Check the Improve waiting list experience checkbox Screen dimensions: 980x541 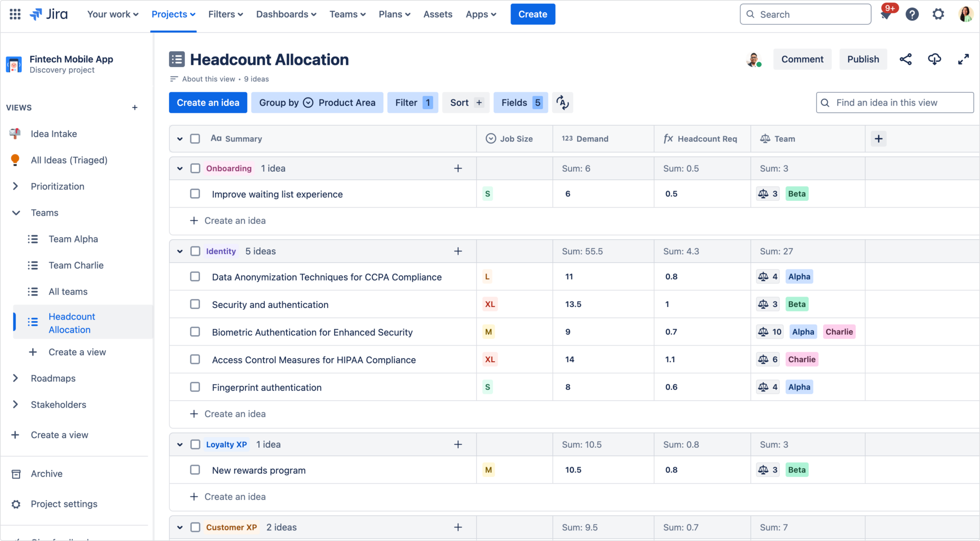click(195, 194)
